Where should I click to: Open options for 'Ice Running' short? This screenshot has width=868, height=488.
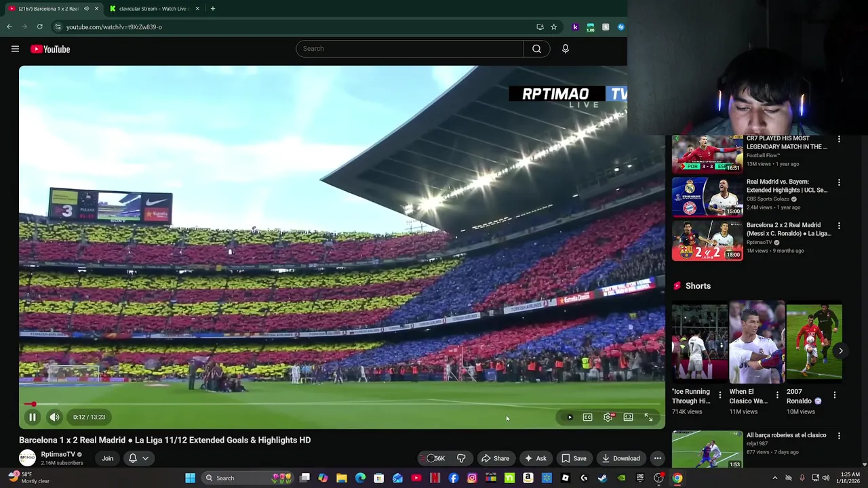coord(720,394)
